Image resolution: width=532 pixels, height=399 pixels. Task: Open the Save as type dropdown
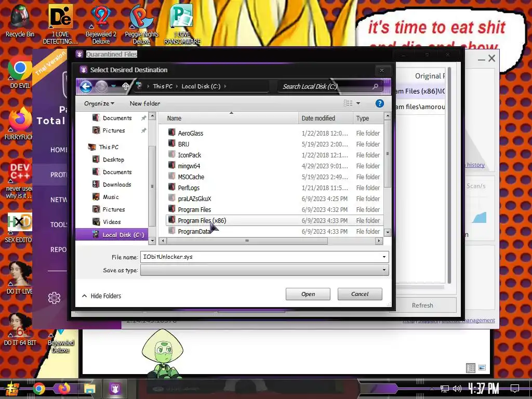(x=264, y=270)
